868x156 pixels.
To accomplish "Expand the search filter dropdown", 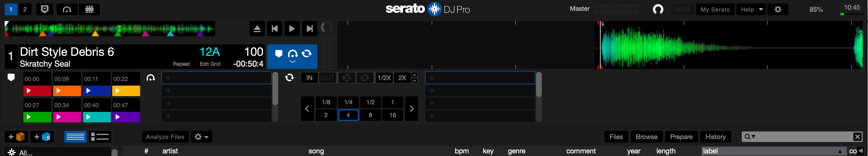I will click(750, 137).
